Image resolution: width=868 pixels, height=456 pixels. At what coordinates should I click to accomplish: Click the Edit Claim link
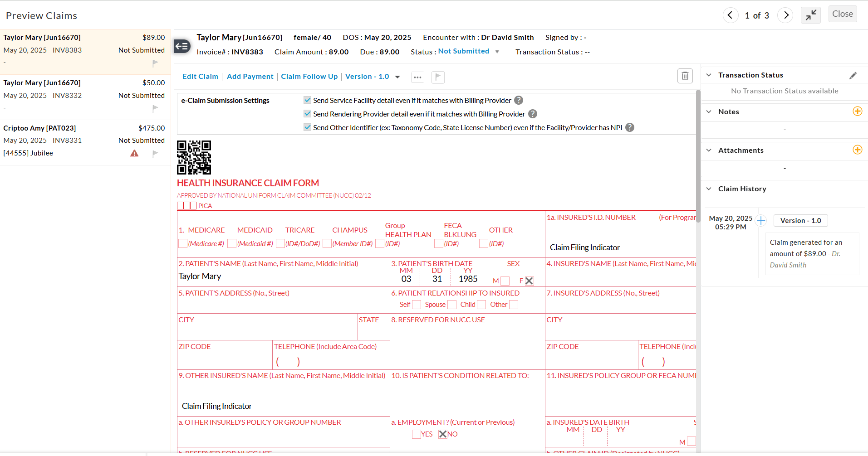pos(200,77)
